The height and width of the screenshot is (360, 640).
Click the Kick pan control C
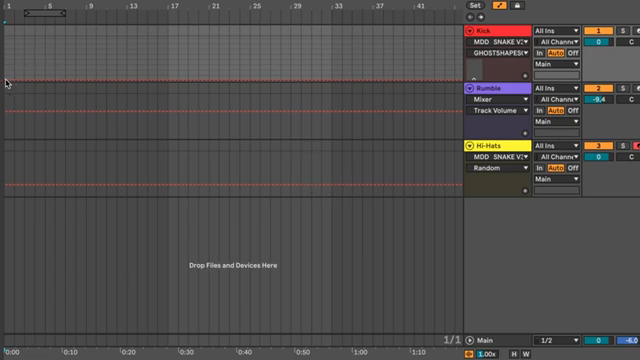629,42
